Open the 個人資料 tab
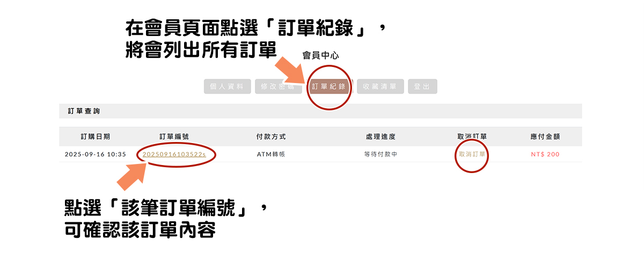The width and height of the screenshot is (644, 262). [x=227, y=87]
